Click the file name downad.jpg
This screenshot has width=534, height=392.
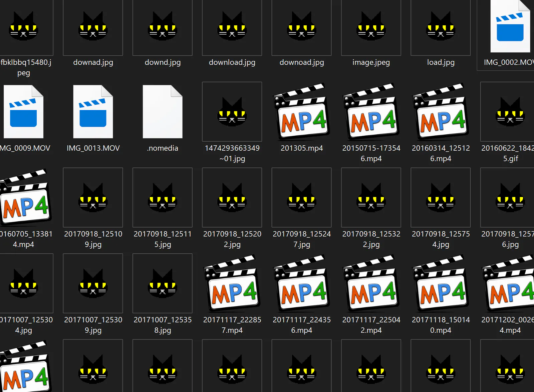[x=93, y=62]
